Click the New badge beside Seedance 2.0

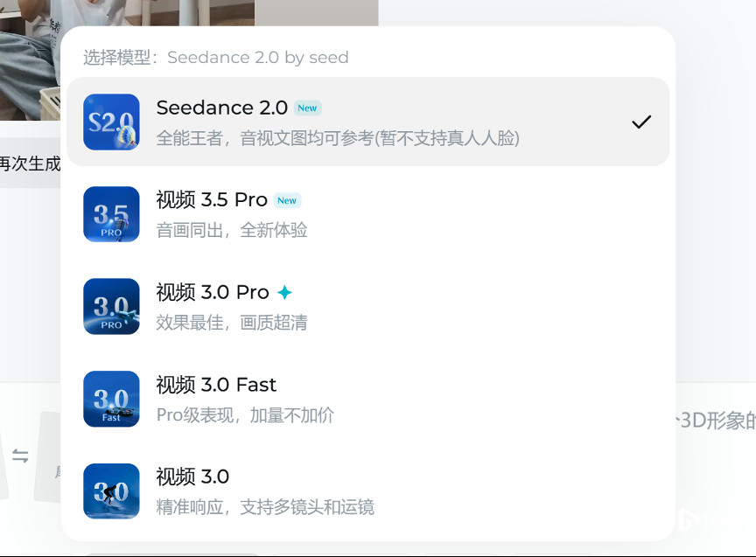point(307,108)
